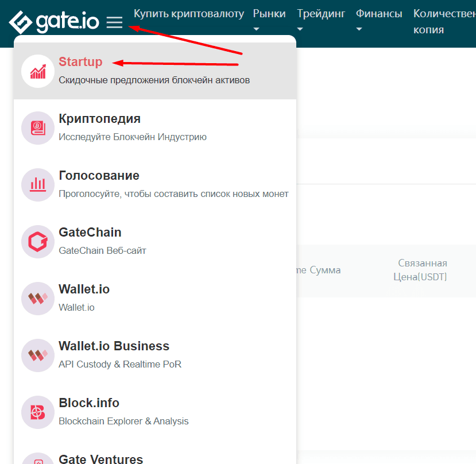Viewport: 476px width, 464px height.
Task: Click the Wallet.io icon
Action: click(x=38, y=299)
